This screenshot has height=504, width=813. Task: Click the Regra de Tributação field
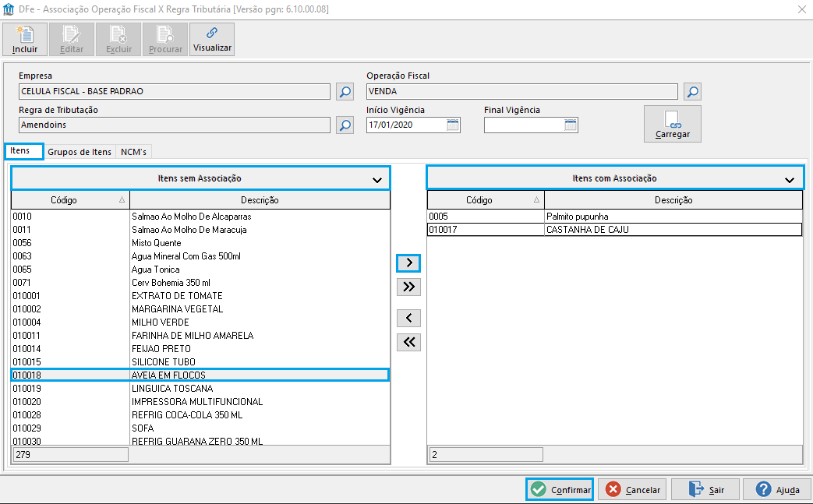point(175,125)
